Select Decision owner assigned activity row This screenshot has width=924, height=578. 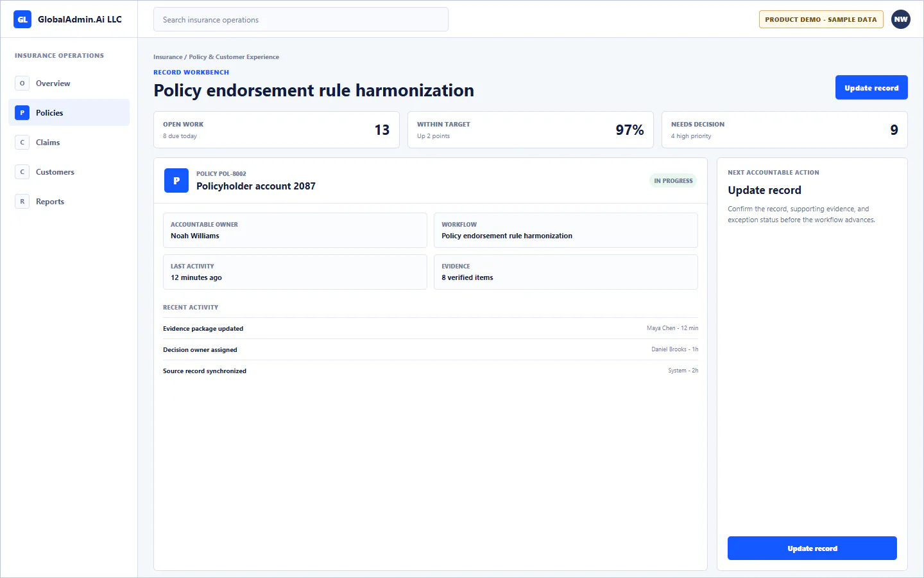(x=431, y=349)
